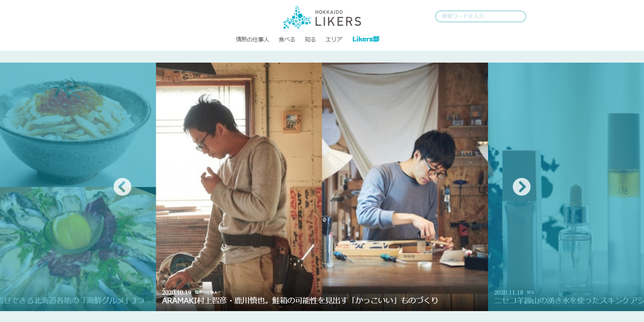
Task: Open the 海鮮グルメ3つ article title
Action: pos(72,300)
